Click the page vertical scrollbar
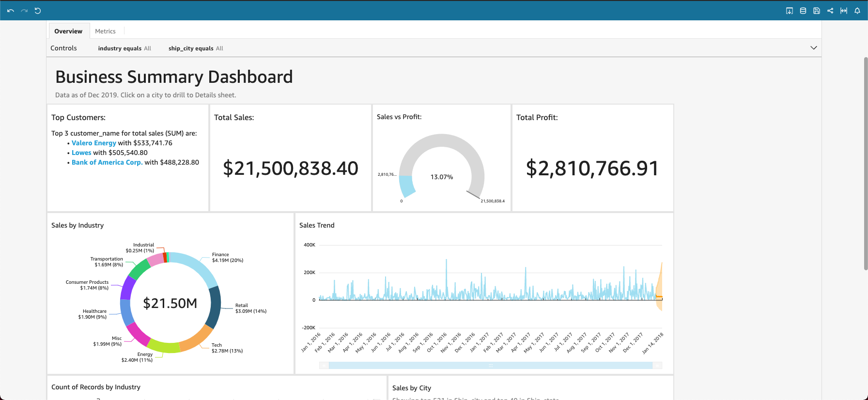The image size is (868, 400). [x=866, y=164]
